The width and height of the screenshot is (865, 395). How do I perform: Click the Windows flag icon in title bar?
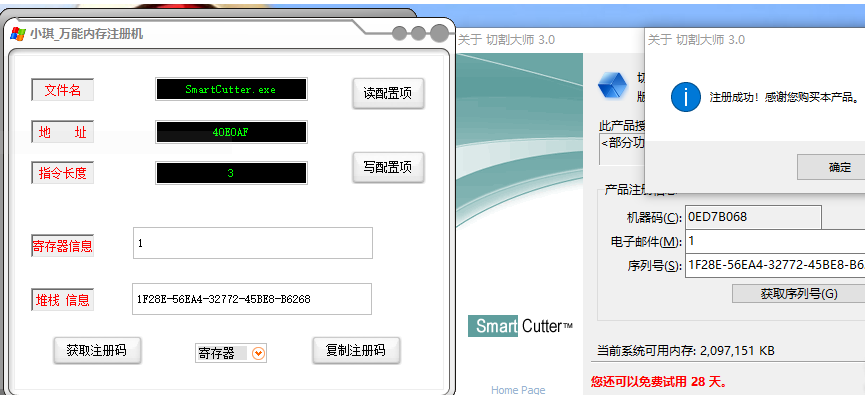coord(18,34)
